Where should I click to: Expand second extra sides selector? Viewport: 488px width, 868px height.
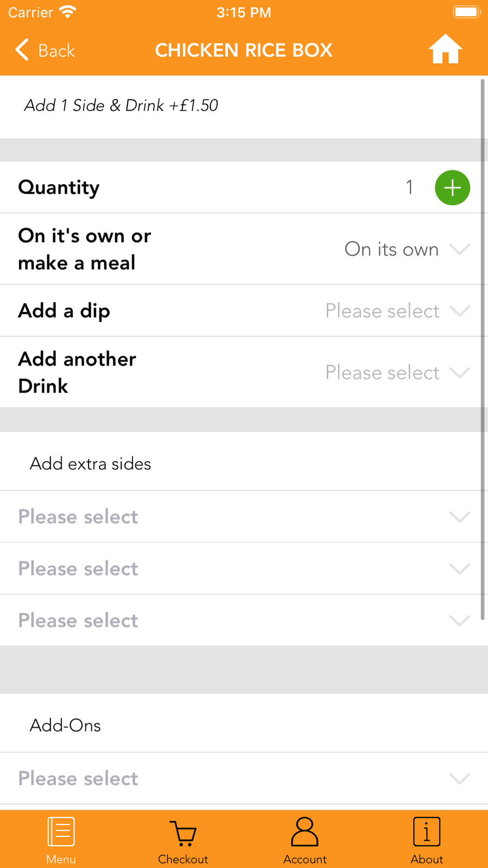pos(244,569)
